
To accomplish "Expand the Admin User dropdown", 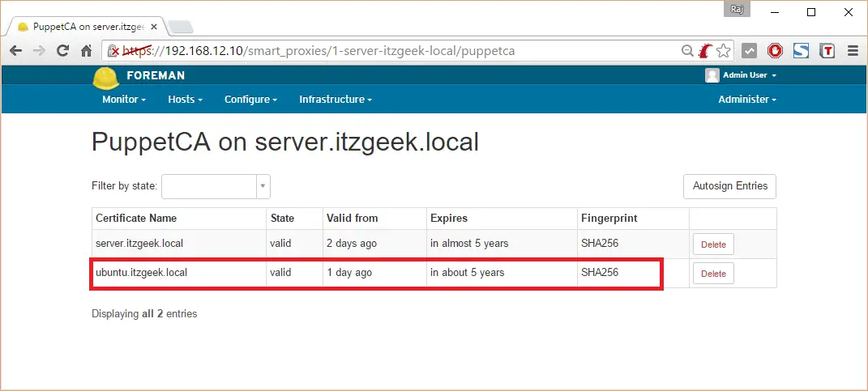I will click(750, 75).
